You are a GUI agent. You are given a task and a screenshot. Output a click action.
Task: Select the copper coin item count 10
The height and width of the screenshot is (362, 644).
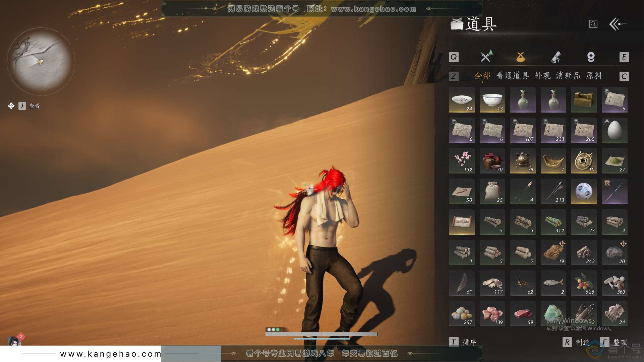tap(584, 161)
